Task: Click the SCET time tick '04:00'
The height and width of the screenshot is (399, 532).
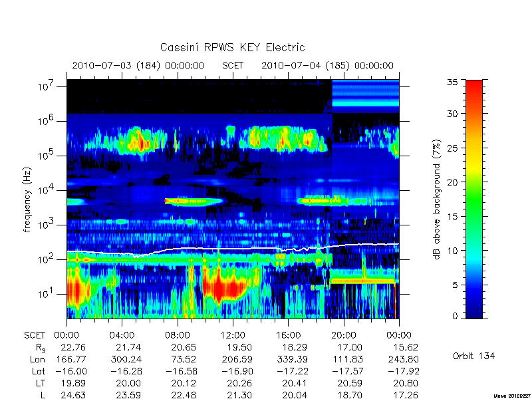Action: pos(122,335)
